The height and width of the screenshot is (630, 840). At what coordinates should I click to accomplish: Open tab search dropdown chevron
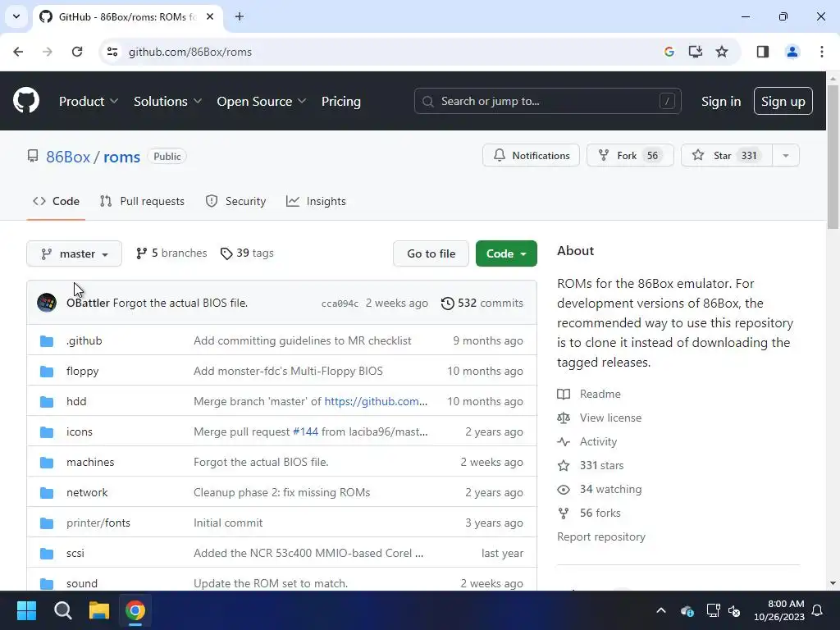(x=16, y=16)
